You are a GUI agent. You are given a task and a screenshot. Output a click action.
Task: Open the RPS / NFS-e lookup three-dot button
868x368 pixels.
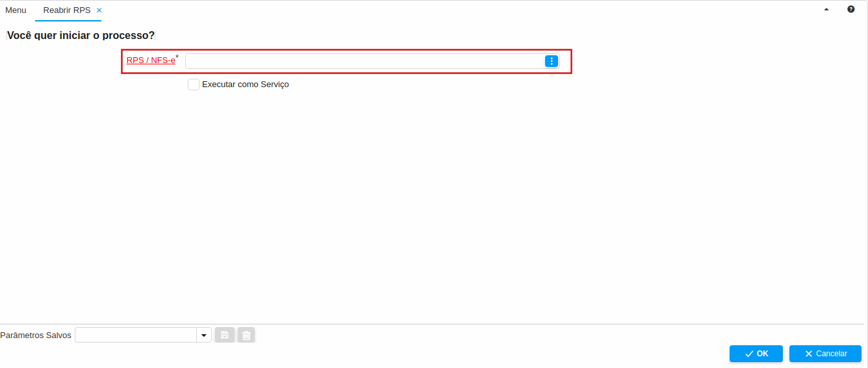552,61
